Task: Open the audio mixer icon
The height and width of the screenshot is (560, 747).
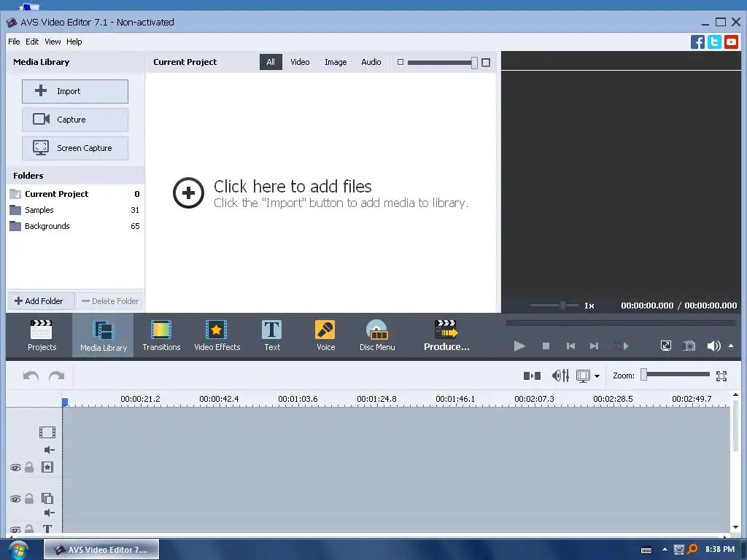Action: [x=560, y=376]
